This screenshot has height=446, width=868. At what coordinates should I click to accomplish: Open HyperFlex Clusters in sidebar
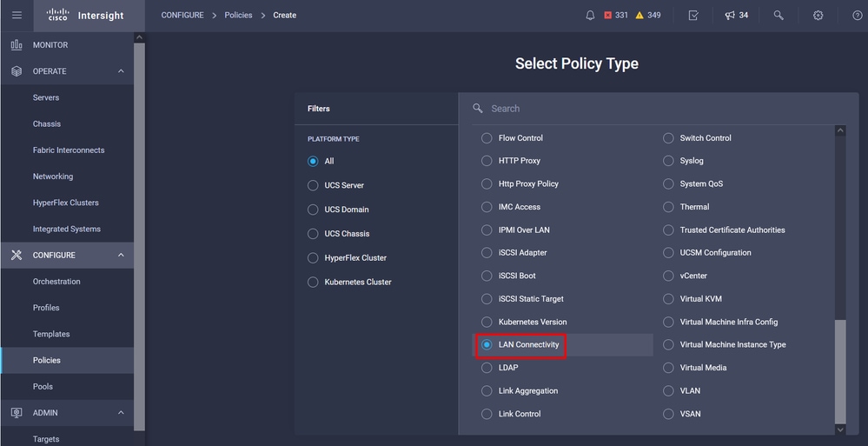67,203
